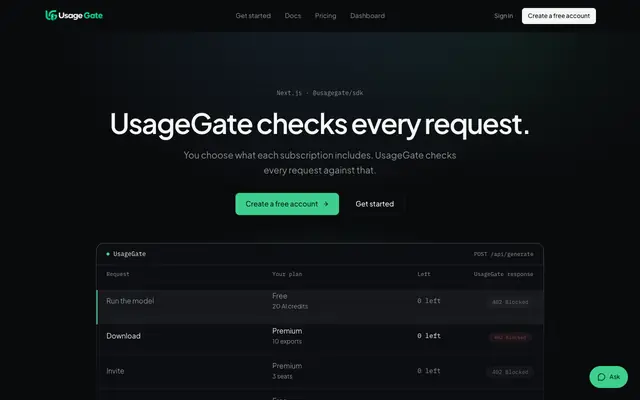Click the UsageGate logo
The image size is (640, 400).
click(x=74, y=16)
